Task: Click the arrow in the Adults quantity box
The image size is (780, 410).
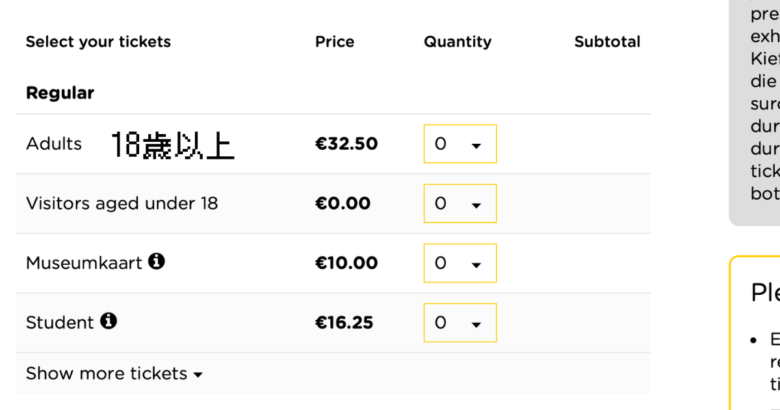Action: pyautogui.click(x=476, y=146)
